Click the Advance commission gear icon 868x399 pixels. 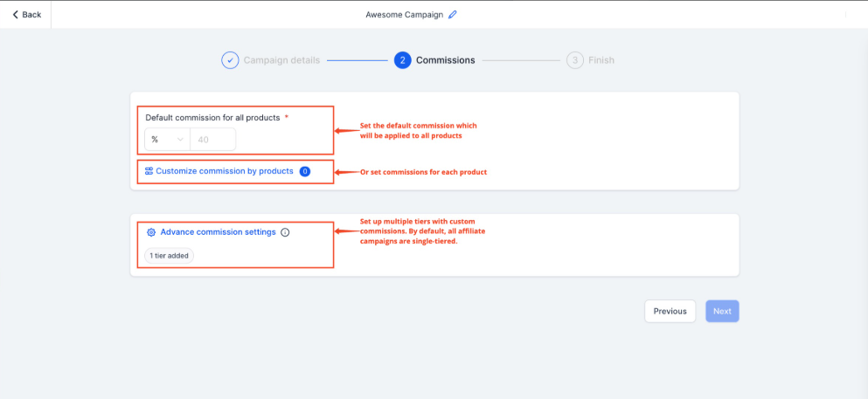(x=151, y=232)
